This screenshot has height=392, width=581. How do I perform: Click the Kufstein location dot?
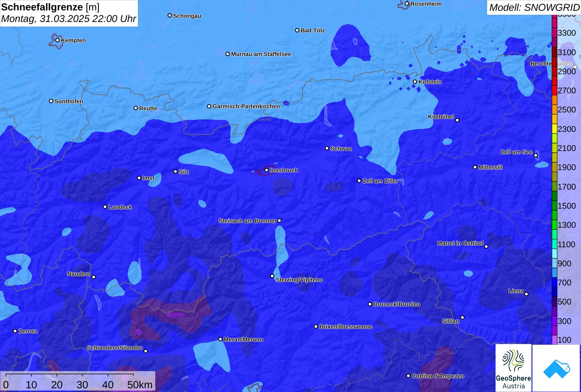(x=415, y=82)
